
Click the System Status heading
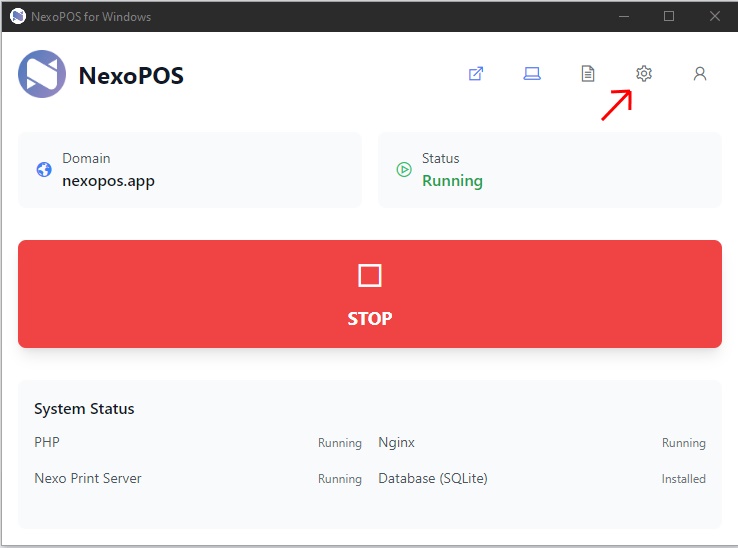point(84,409)
